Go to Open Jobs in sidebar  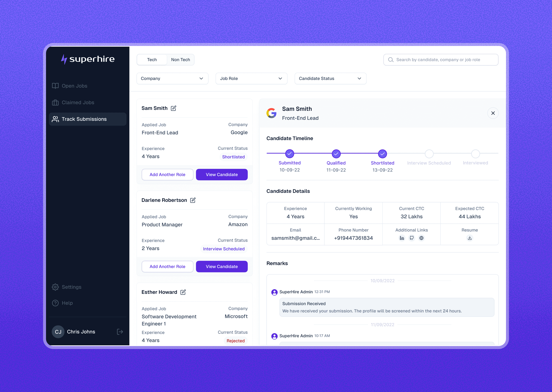75,86
